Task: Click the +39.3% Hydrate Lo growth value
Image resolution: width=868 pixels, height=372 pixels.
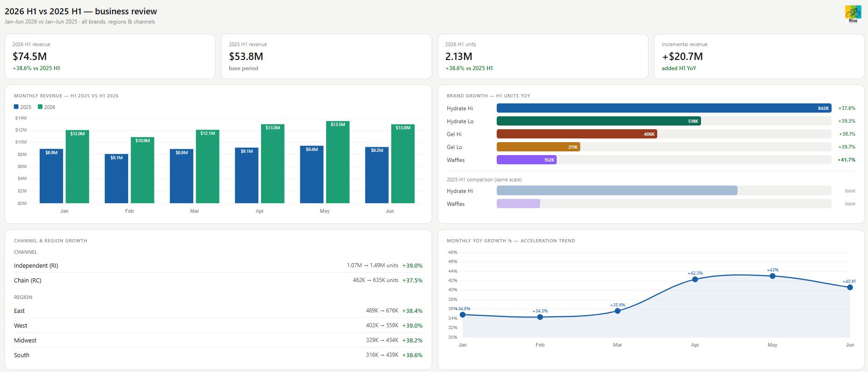Action: [847, 121]
